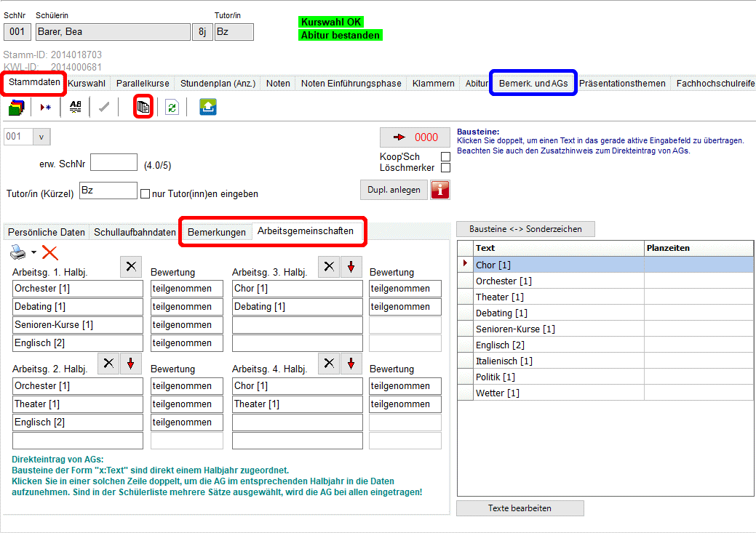Toggle the Löschmerker checkbox
Image resolution: width=756 pixels, height=533 pixels.
pos(445,168)
